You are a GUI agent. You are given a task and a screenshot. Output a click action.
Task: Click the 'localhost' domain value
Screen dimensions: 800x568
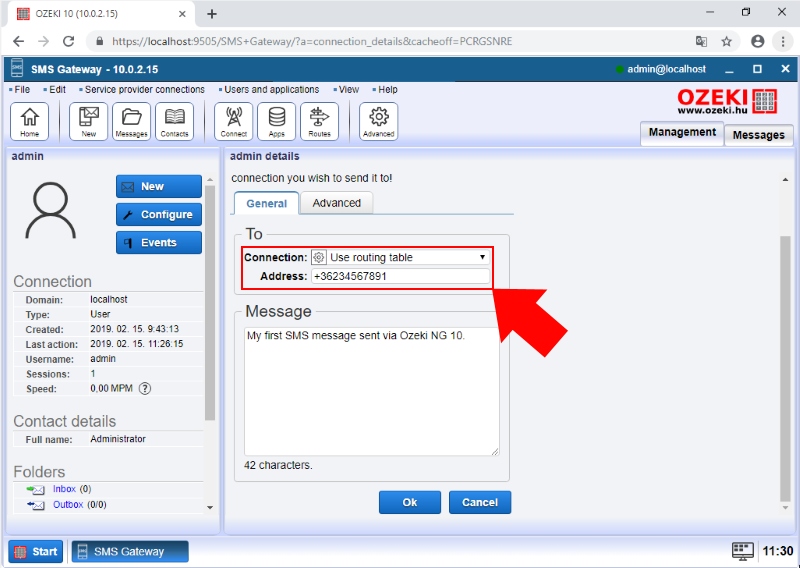pos(109,300)
